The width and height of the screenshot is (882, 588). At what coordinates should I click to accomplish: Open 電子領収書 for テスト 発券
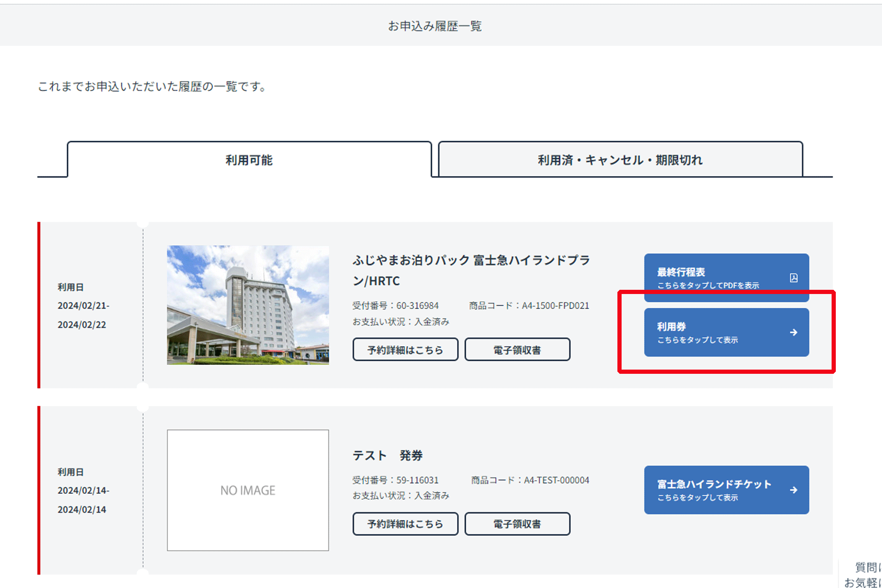517,524
